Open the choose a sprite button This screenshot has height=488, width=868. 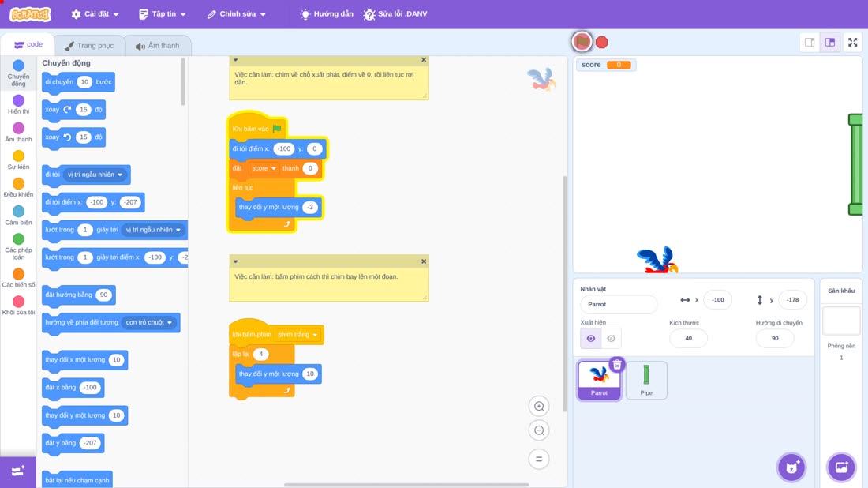coord(791,467)
